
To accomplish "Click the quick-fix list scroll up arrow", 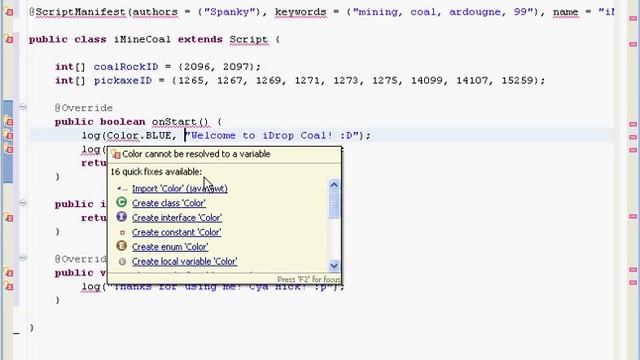I will click(x=334, y=185).
